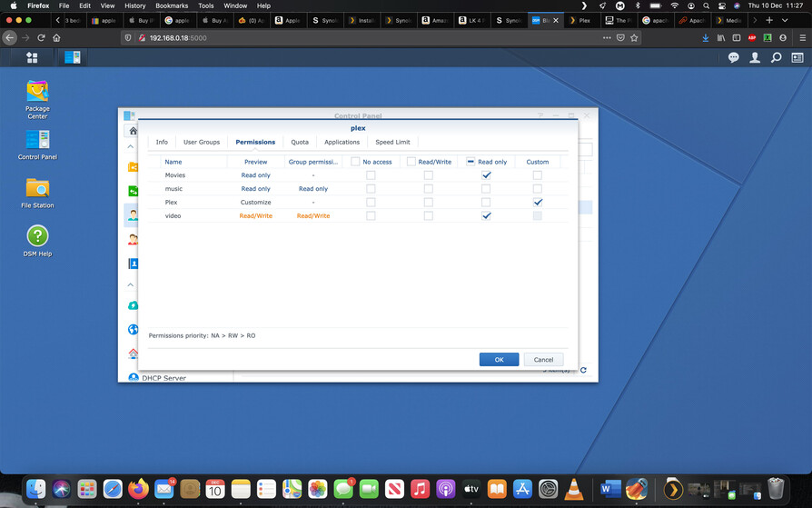Open the Quota tab

pyautogui.click(x=300, y=142)
